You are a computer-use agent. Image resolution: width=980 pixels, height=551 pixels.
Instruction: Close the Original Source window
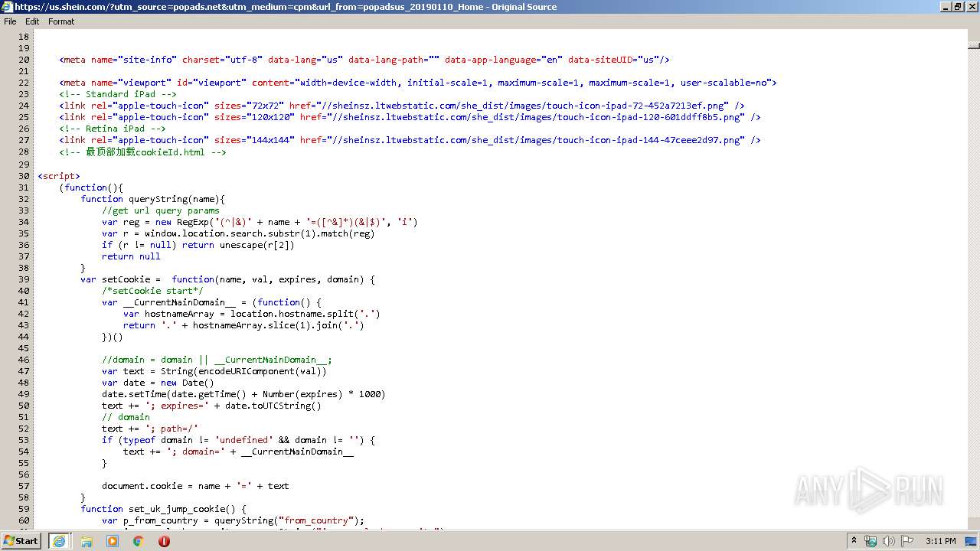(x=971, y=7)
